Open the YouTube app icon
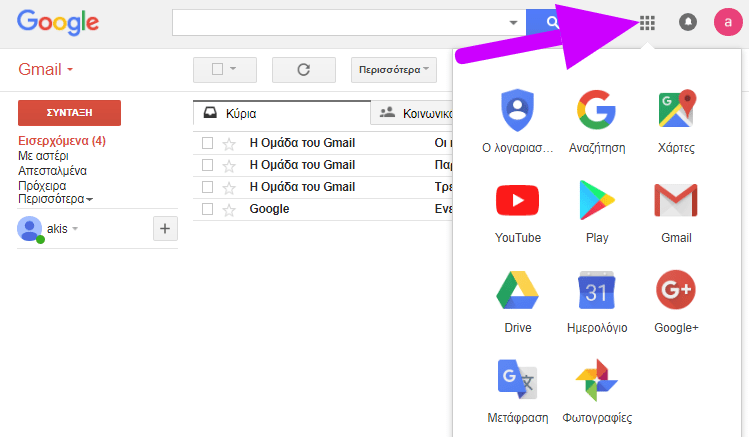749x437 pixels. pos(517,201)
